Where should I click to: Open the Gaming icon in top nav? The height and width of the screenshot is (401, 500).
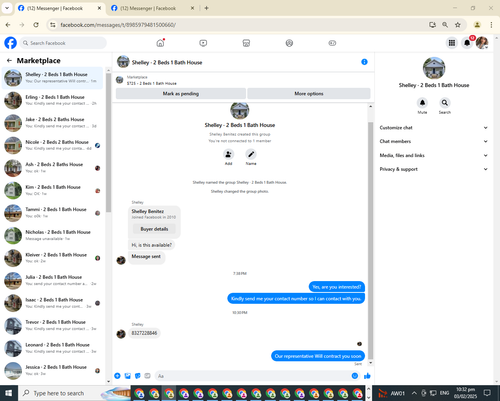[x=332, y=43]
